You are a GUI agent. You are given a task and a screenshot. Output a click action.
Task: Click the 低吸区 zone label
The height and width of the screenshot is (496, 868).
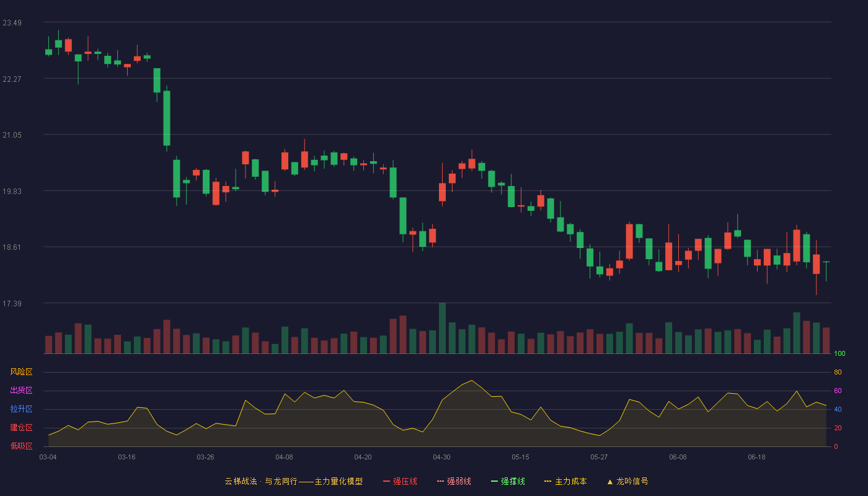tap(21, 446)
